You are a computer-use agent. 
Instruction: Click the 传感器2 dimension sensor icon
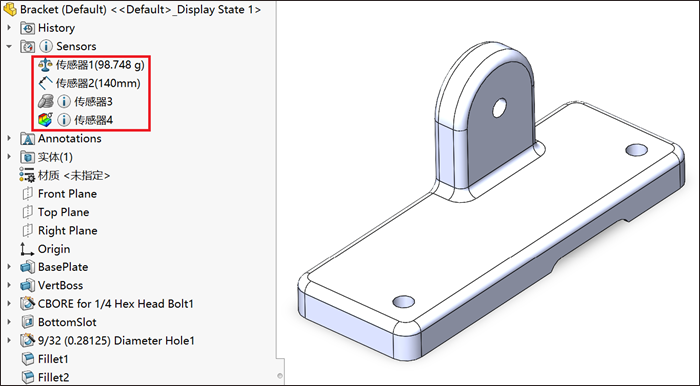pos(45,83)
